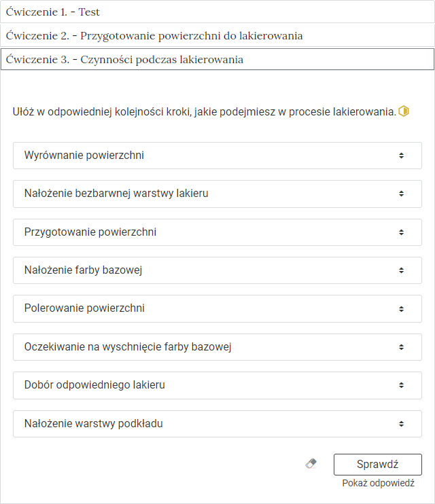This screenshot has width=435, height=504.
Task: Select the 'Nałożenie warstwy podkładu' step item
Action: (94, 424)
